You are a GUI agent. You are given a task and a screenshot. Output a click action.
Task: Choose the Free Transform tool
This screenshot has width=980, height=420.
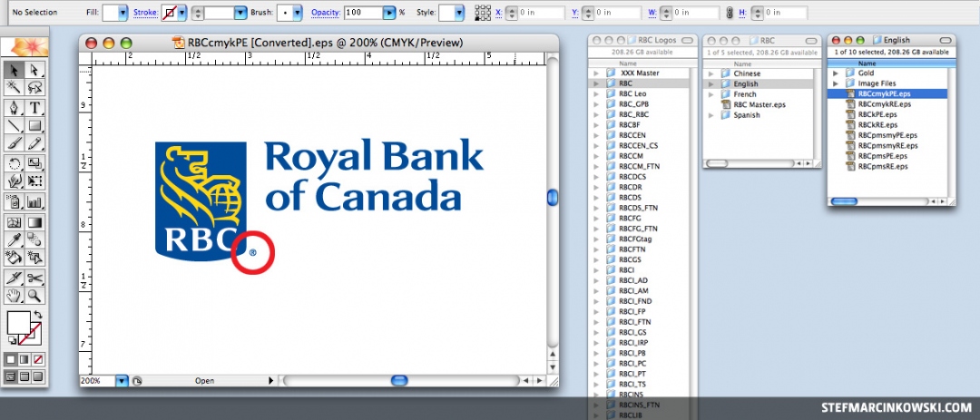click(35, 181)
